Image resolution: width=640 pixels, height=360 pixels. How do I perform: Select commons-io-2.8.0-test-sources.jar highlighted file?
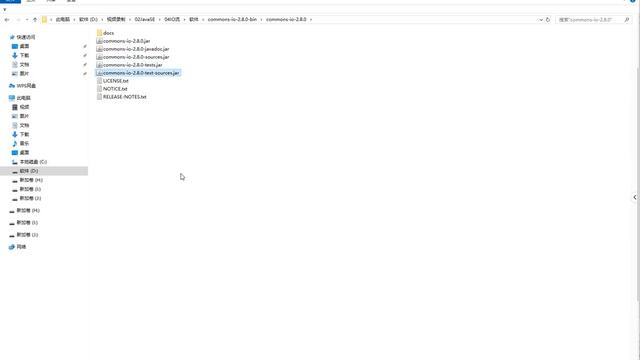(138, 73)
